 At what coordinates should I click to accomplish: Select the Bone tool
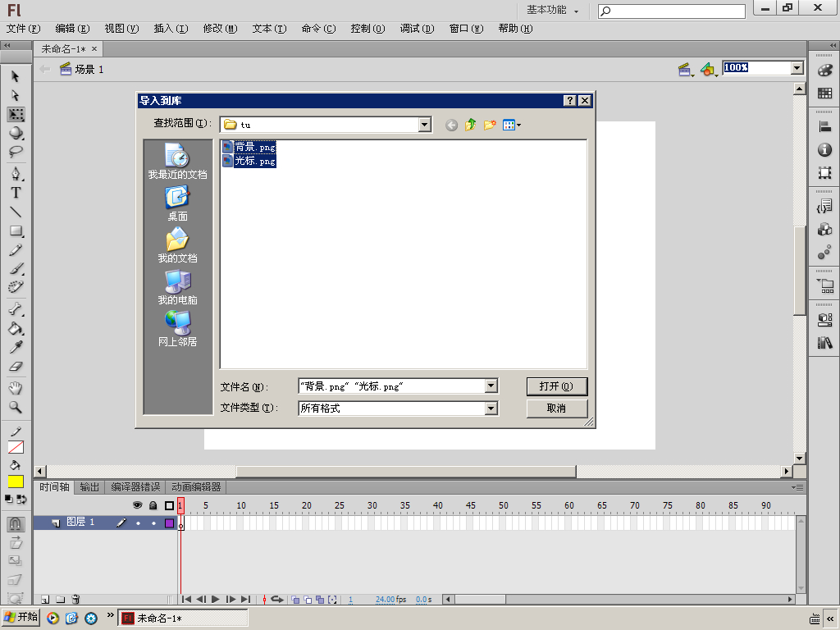coord(16,309)
